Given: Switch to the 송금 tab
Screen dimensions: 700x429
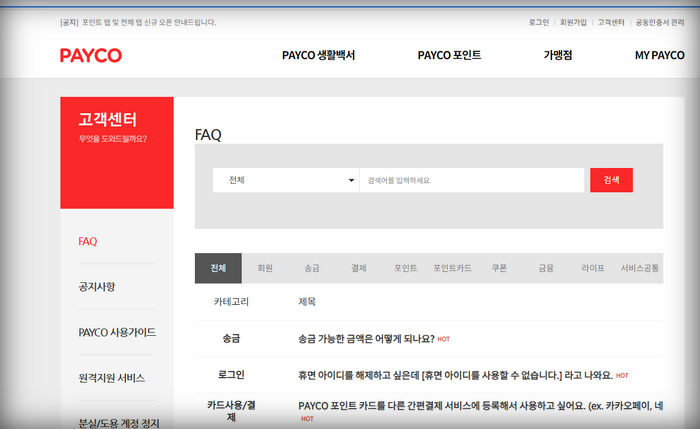Looking at the screenshot, I should [x=312, y=268].
